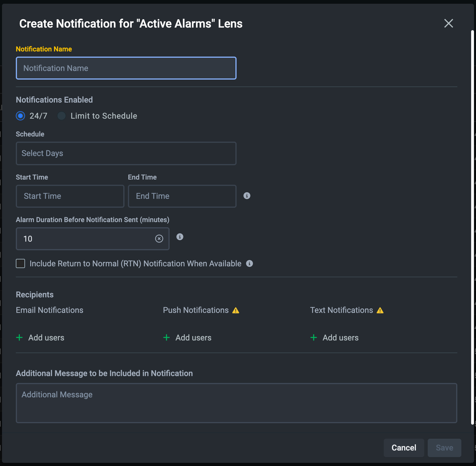
Task: Click the plus icon under Email Notifications
Action: (x=20, y=337)
